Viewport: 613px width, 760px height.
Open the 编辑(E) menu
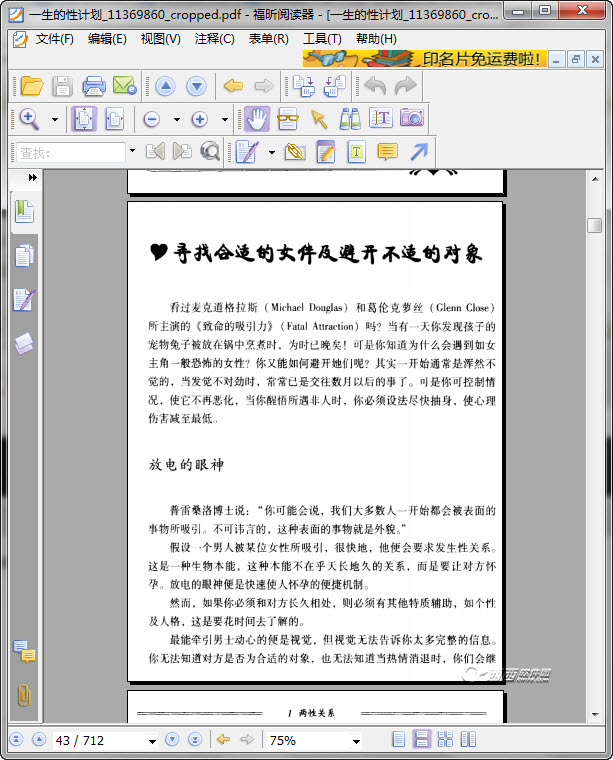(107, 39)
